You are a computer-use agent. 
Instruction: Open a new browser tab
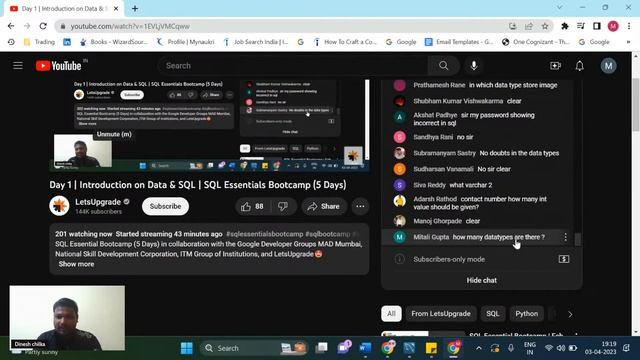[135, 8]
